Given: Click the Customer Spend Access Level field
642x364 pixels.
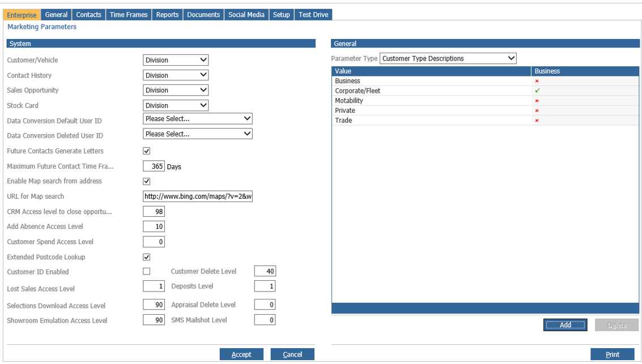Looking at the screenshot, I should (154, 242).
